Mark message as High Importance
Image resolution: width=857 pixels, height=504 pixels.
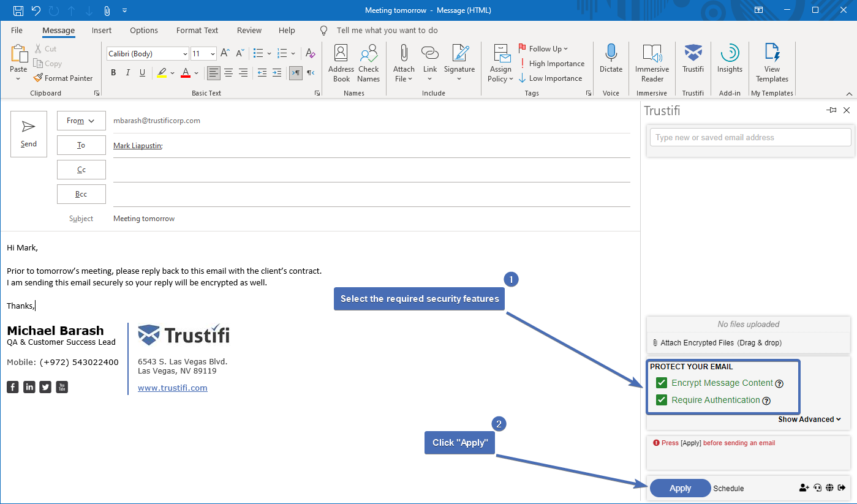pos(551,64)
